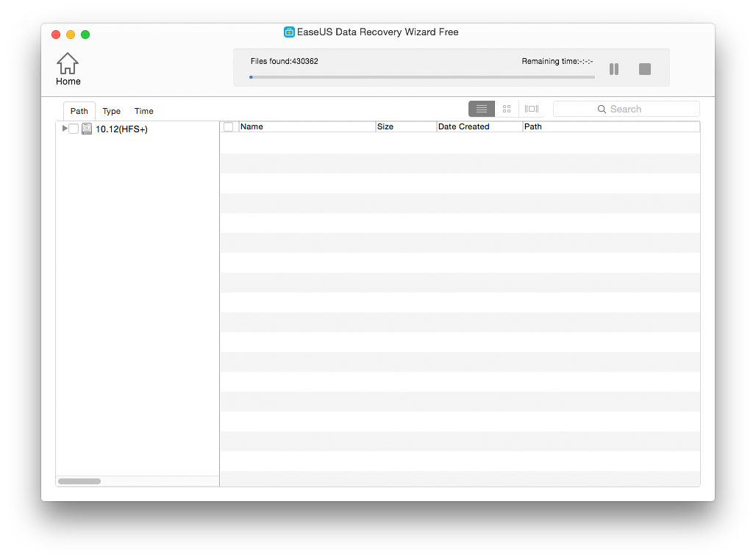Sort by the Path column header
This screenshot has width=756, height=560.
611,126
